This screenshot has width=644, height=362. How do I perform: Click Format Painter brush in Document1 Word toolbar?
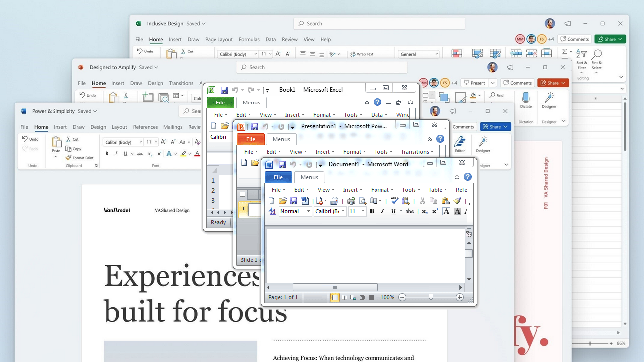457,201
